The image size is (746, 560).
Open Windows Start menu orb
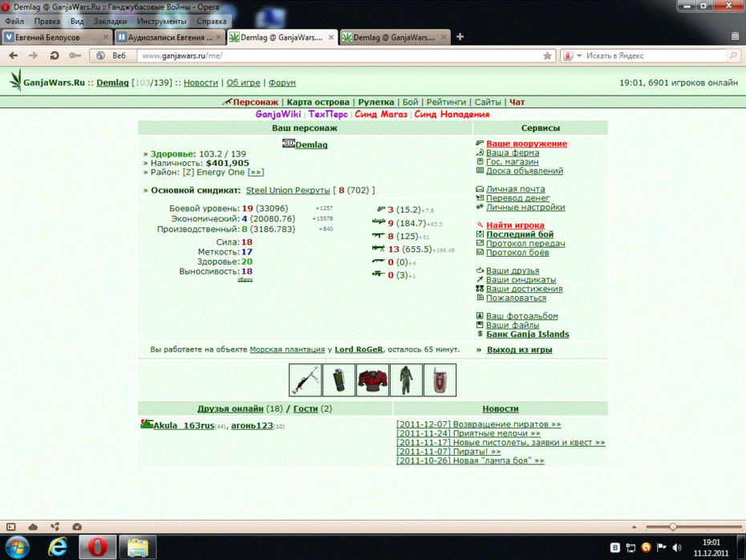tap(18, 546)
